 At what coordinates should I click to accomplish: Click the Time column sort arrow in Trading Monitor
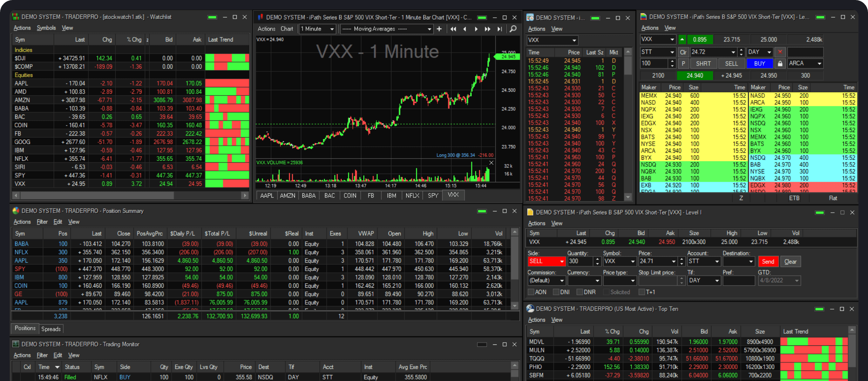click(x=57, y=367)
